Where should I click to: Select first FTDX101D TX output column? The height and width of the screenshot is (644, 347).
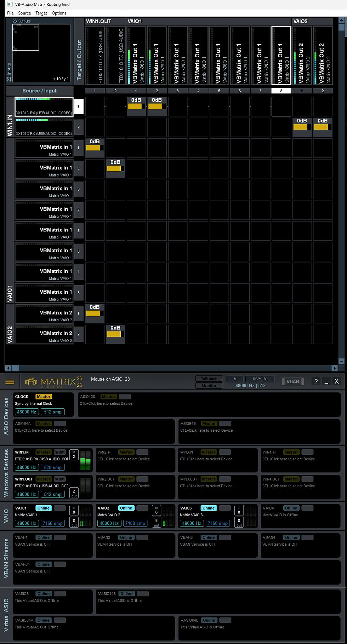click(x=95, y=56)
